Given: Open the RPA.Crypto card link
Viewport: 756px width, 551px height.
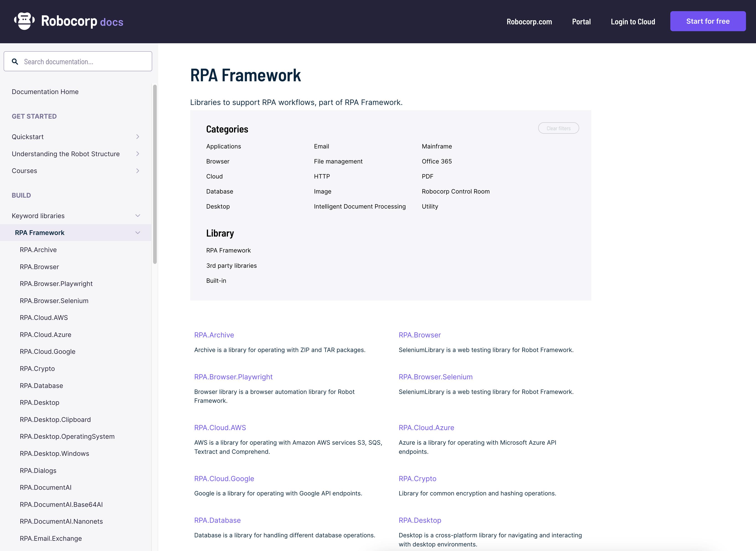Looking at the screenshot, I should [417, 479].
